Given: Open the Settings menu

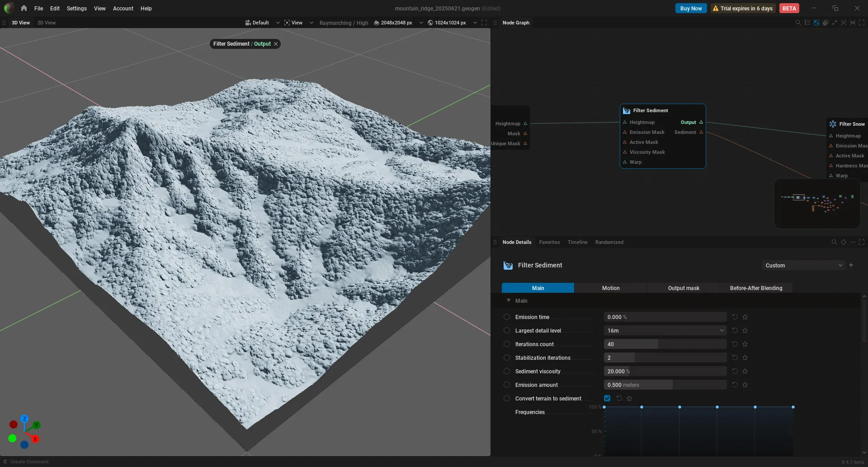Looking at the screenshot, I should [x=76, y=8].
